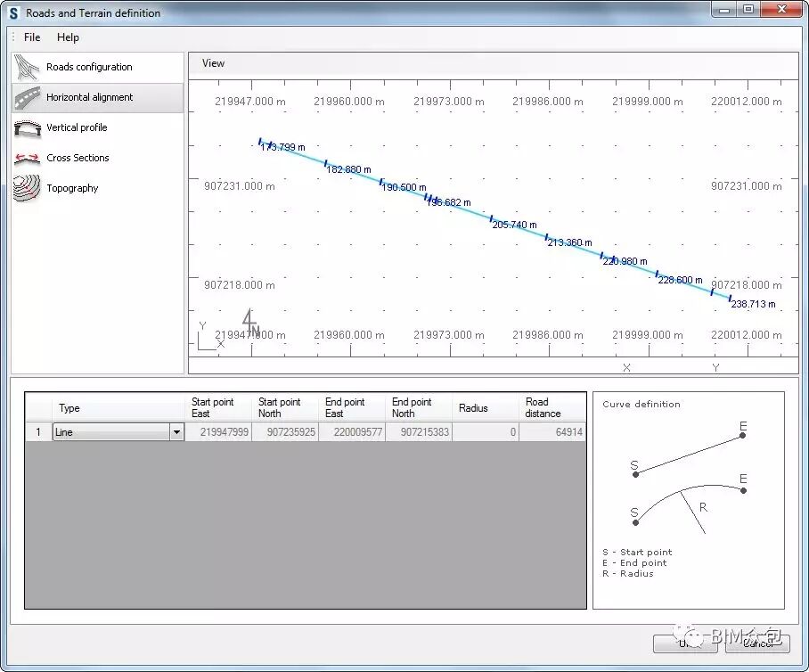Expand the Line type dropdown arrow
809x672 pixels.
pos(176,432)
